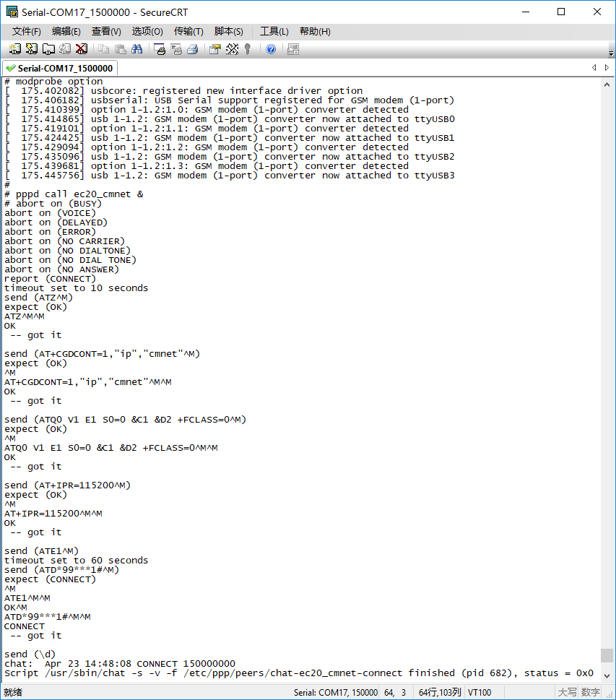This screenshot has width=616, height=700.
Task: Click the terminal scrollbar up arrow
Action: coord(607,85)
